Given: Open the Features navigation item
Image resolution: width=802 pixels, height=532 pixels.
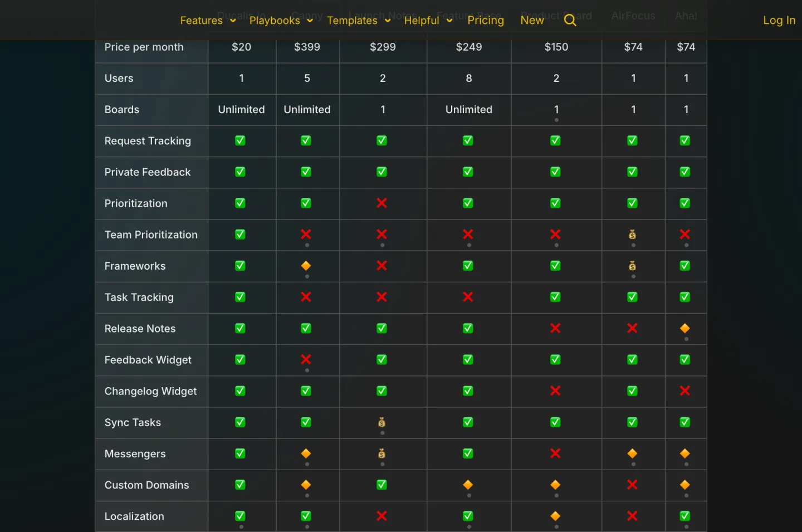Looking at the screenshot, I should pyautogui.click(x=202, y=21).
